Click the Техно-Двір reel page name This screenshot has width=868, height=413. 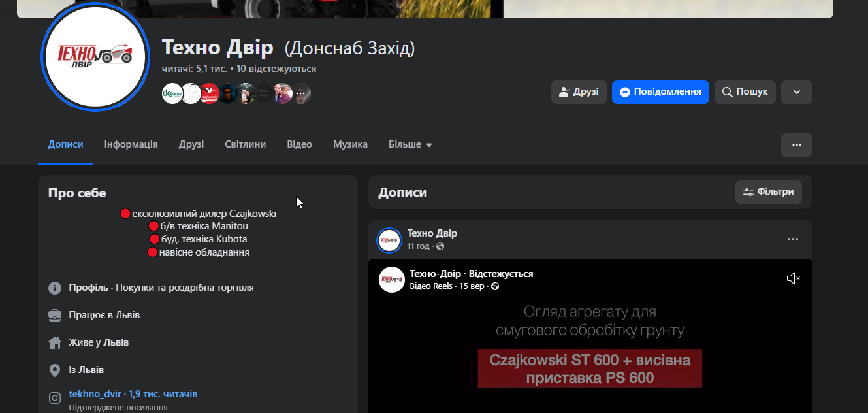pyautogui.click(x=436, y=274)
